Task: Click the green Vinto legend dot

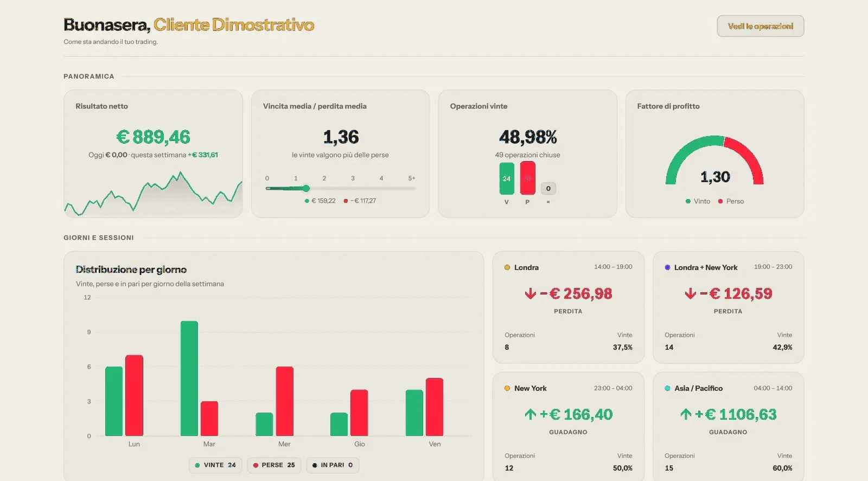Action: point(688,201)
